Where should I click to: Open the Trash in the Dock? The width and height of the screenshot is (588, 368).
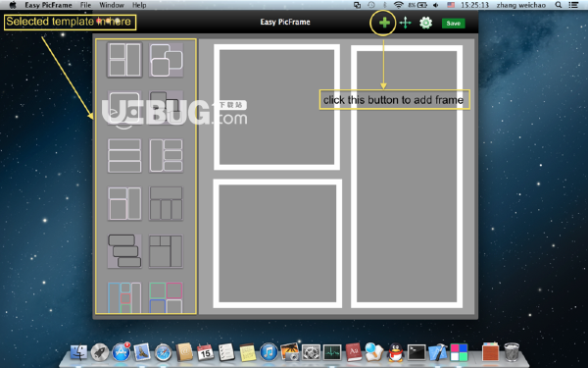pyautogui.click(x=512, y=352)
